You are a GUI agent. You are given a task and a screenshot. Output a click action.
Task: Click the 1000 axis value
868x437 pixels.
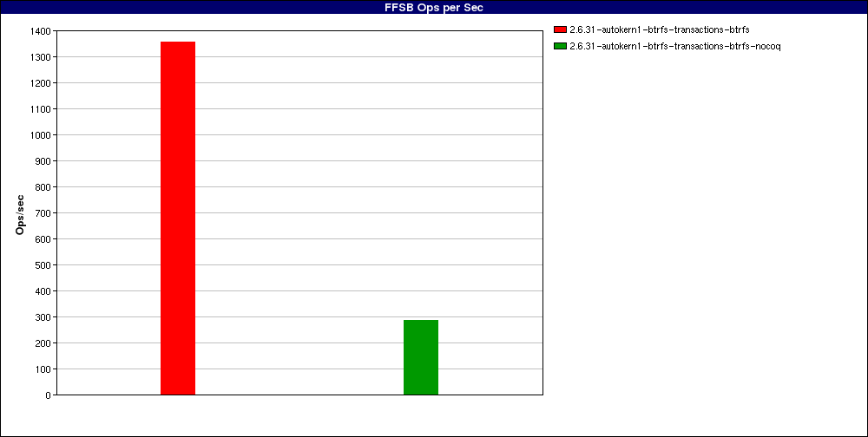41,135
